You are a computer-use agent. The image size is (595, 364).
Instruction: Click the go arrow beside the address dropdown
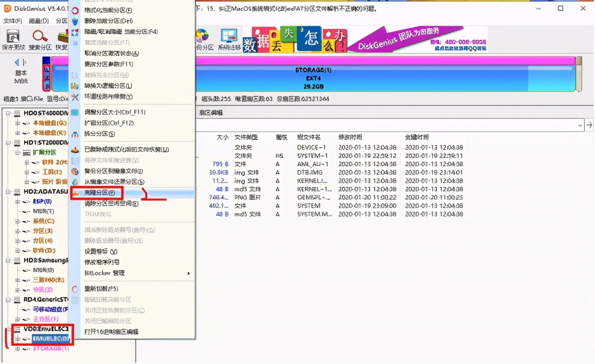[590, 125]
